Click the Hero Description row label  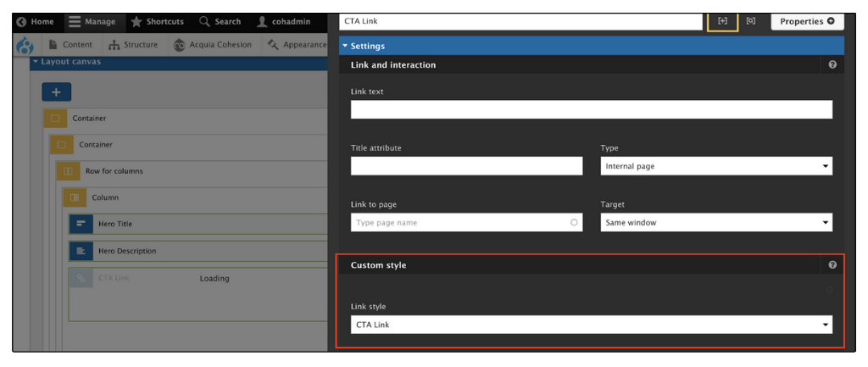[x=127, y=251]
